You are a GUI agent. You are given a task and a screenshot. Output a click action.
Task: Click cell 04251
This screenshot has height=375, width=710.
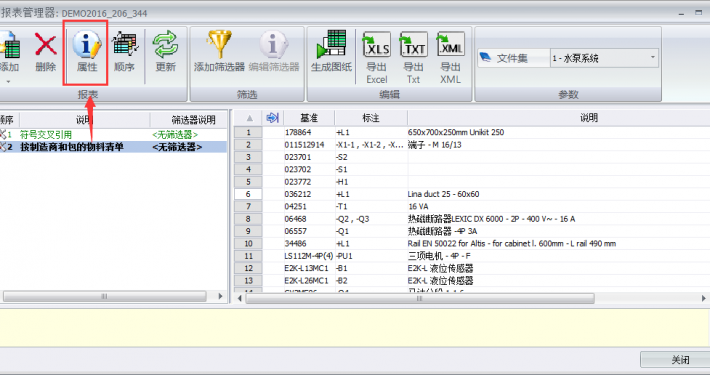pos(295,206)
